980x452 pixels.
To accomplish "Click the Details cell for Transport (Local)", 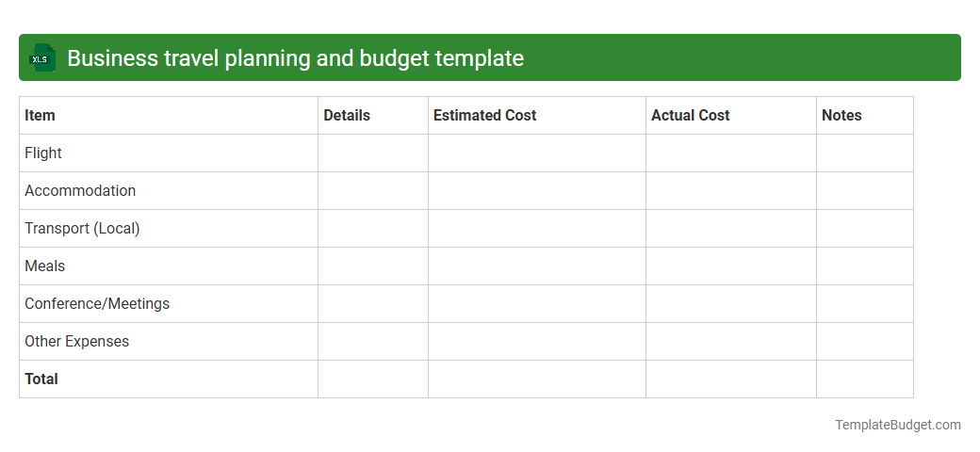I will click(x=373, y=229).
